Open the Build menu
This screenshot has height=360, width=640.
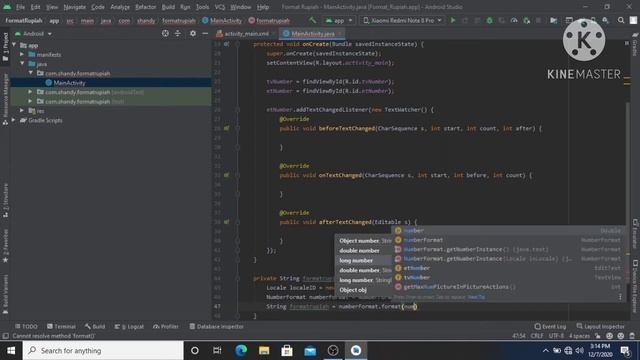coord(168,7)
